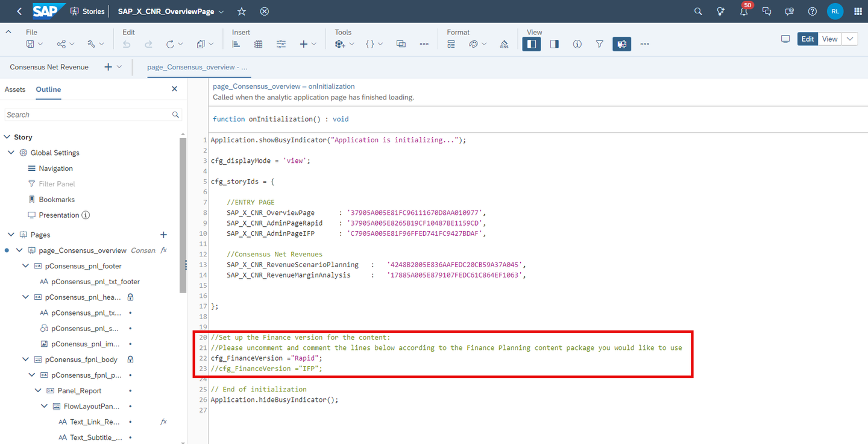
Task: Insert a chart from the Insert group
Action: tap(236, 44)
